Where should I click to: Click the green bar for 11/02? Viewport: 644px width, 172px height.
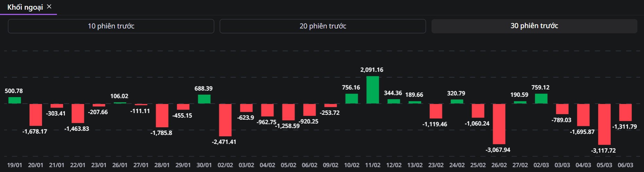(x=373, y=90)
